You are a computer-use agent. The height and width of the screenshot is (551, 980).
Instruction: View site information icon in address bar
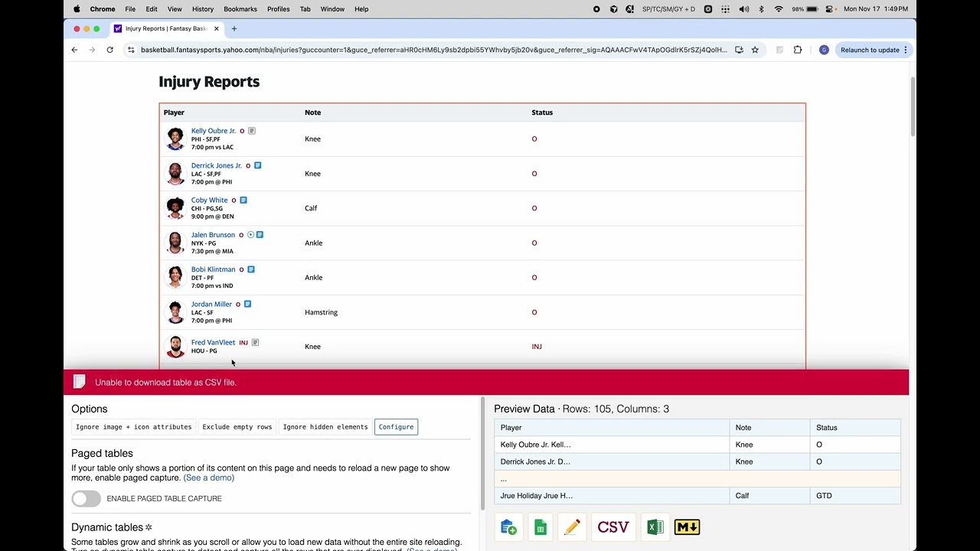pos(131,50)
